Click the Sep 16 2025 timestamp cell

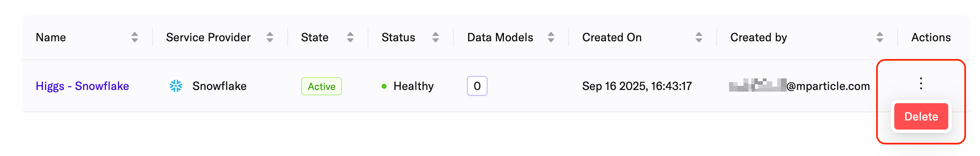coord(637,86)
